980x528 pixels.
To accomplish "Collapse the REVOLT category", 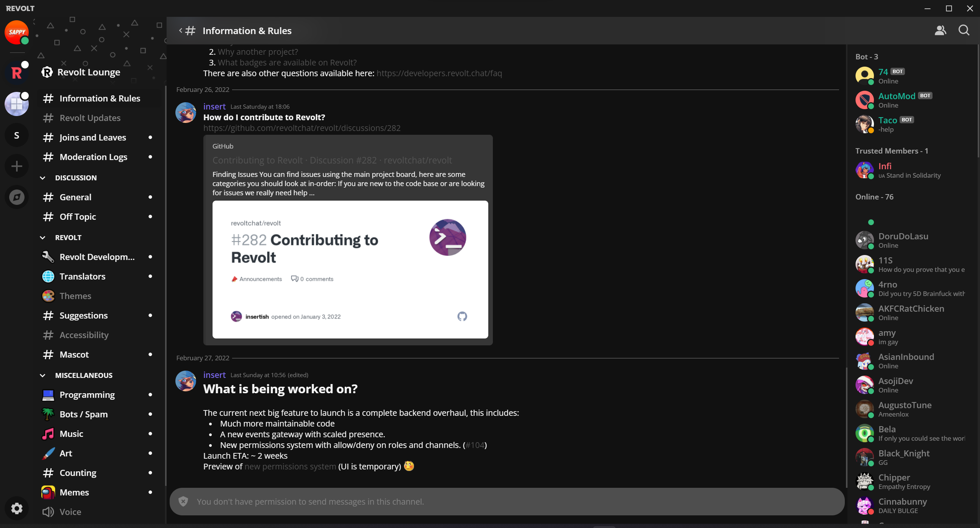I will [43, 237].
